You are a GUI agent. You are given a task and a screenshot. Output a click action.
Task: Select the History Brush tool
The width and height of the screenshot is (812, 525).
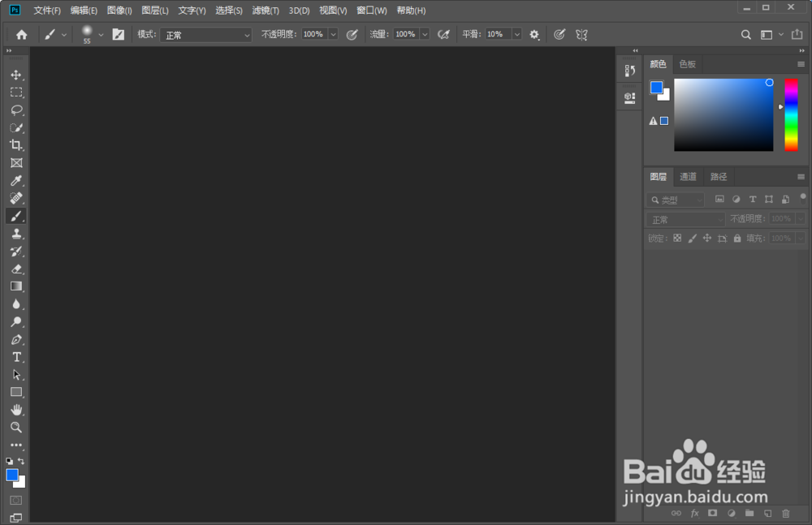pos(16,251)
